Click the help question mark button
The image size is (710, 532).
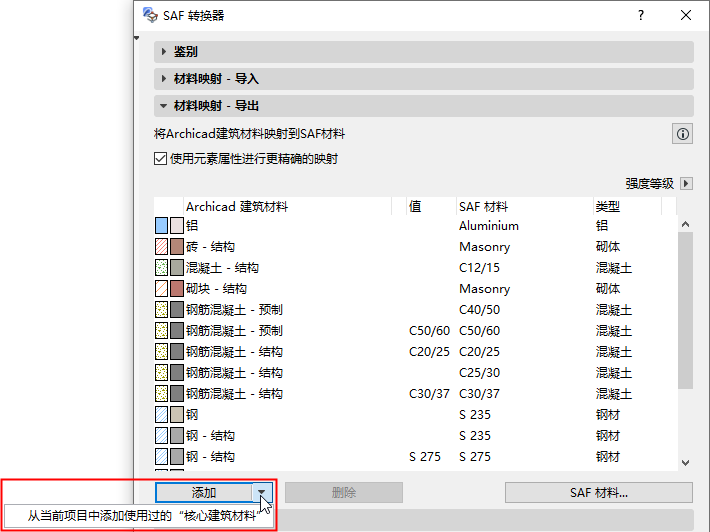click(641, 15)
